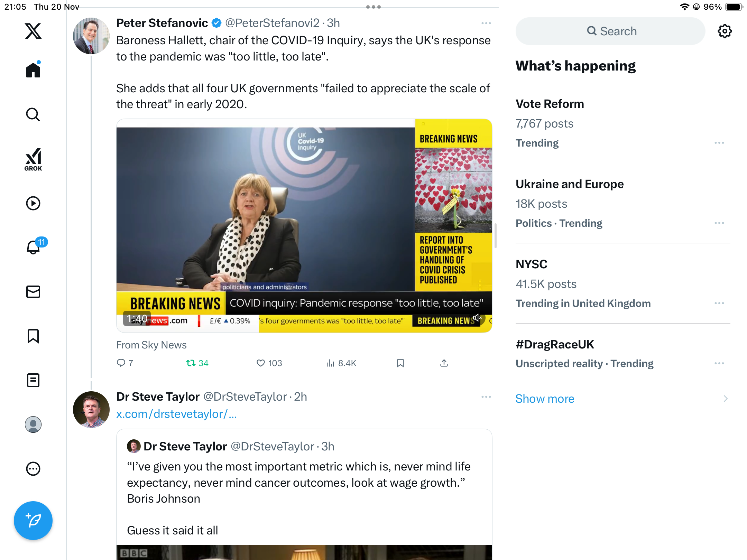Expand options on Dr Steve Taylor's post
This screenshot has width=747, height=560.
(x=486, y=397)
